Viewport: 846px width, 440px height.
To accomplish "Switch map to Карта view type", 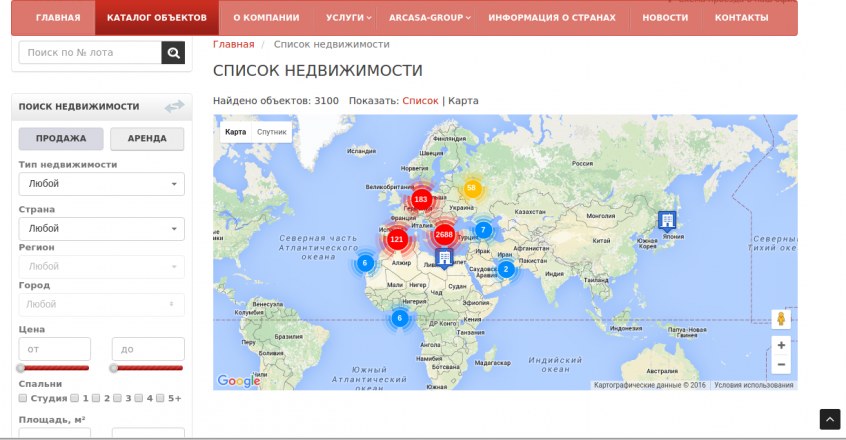I will [x=235, y=132].
